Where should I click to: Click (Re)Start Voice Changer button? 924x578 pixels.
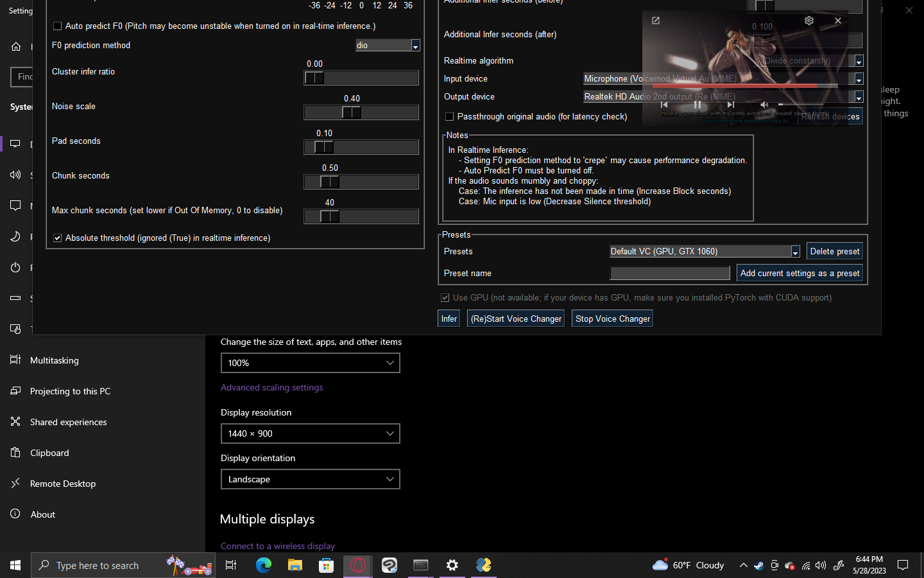[x=516, y=319]
